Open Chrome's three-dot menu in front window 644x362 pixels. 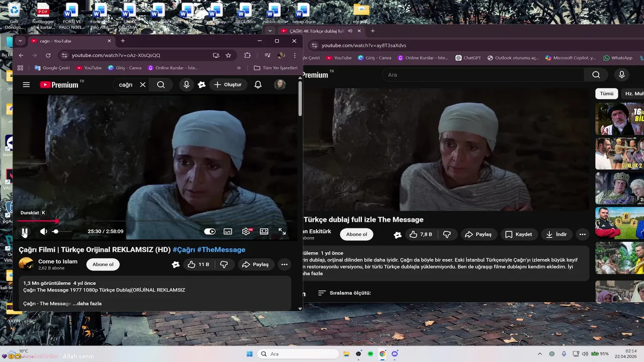(295, 55)
